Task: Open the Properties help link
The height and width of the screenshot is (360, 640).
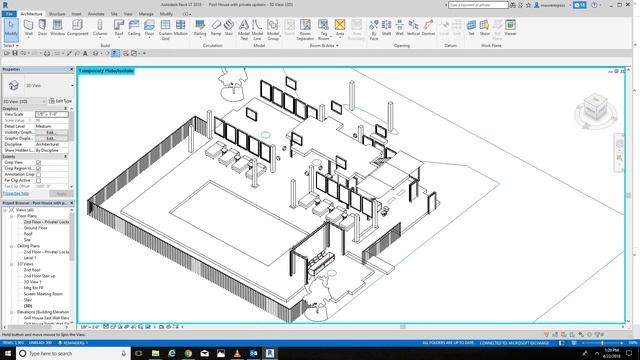Action: click(x=16, y=193)
